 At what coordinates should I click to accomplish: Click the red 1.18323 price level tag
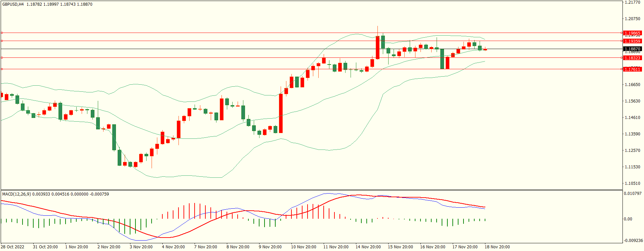632,58
